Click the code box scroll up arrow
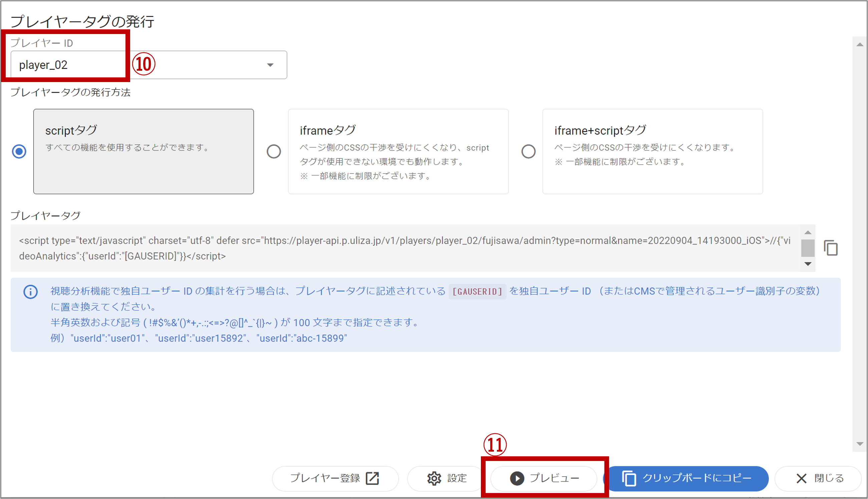 [808, 232]
